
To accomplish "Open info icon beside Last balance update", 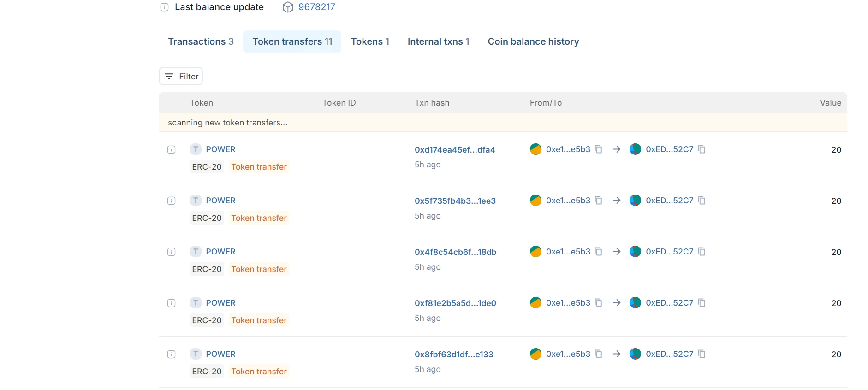I will (x=164, y=7).
